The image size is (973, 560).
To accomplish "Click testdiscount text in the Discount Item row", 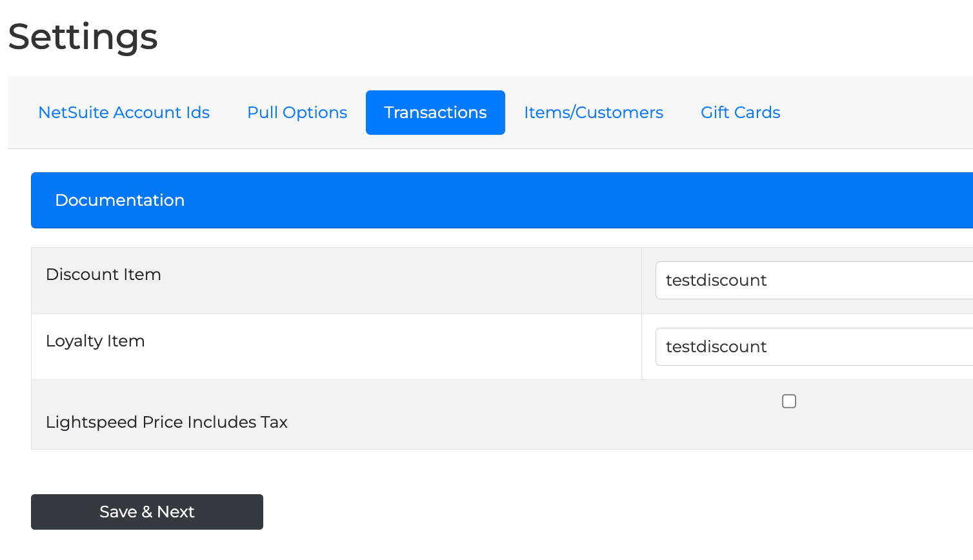I will pyautogui.click(x=716, y=280).
